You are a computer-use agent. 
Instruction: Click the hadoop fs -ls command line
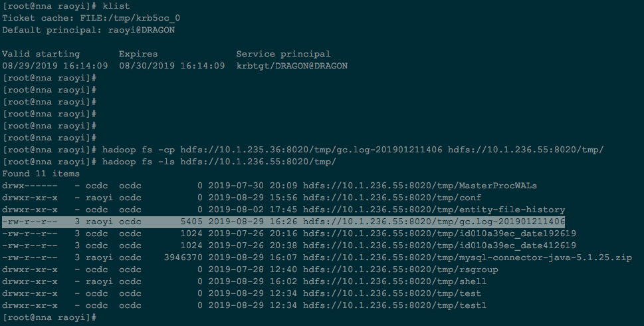point(219,162)
